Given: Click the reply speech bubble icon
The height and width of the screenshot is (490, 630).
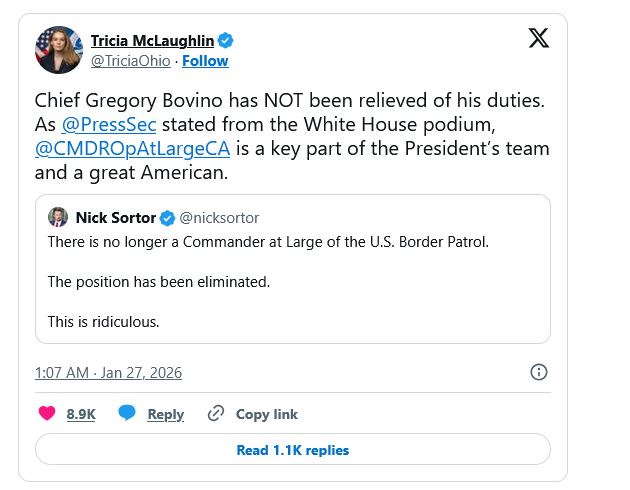Looking at the screenshot, I should pyautogui.click(x=127, y=413).
